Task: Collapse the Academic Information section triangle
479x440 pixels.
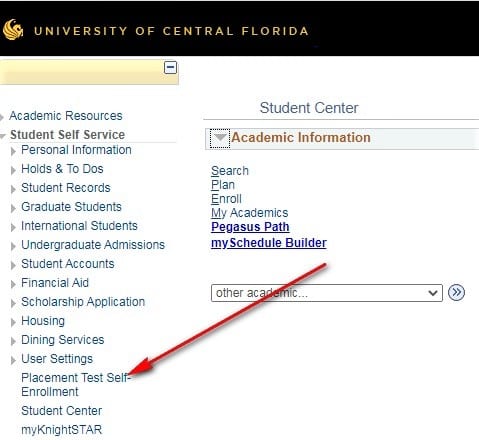Action: pyautogui.click(x=220, y=138)
